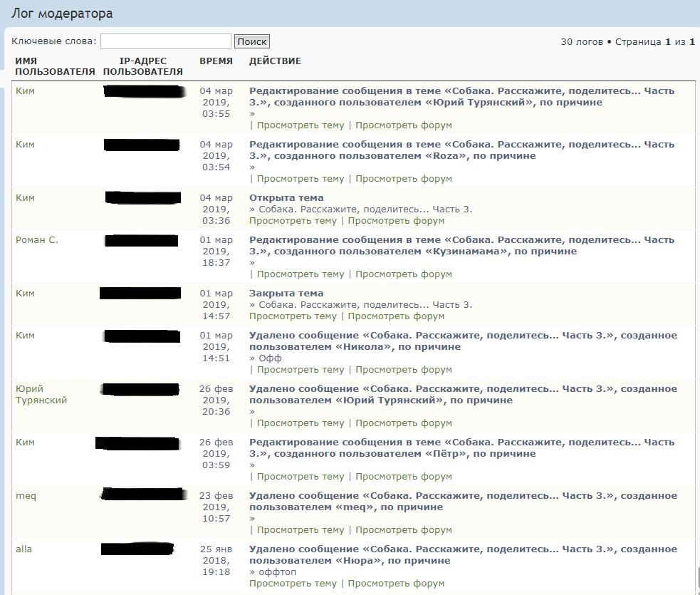
Task: View topic link in 03:54 row
Action: pyautogui.click(x=301, y=179)
